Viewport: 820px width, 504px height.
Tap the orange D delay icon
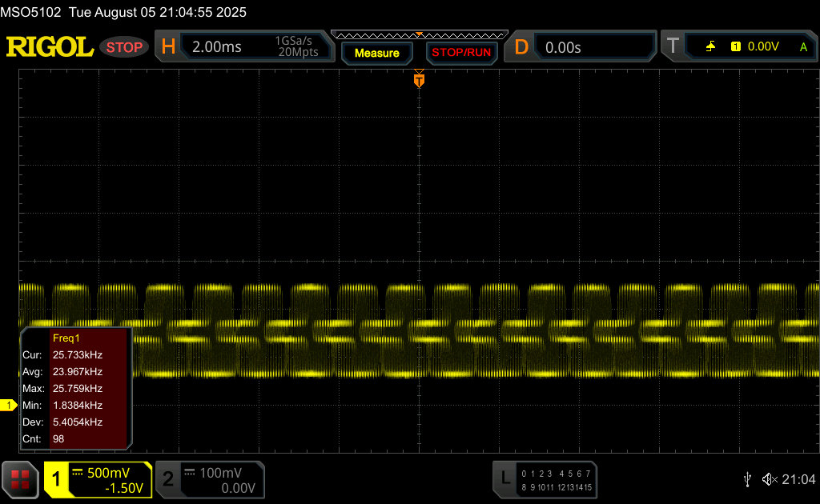[521, 47]
